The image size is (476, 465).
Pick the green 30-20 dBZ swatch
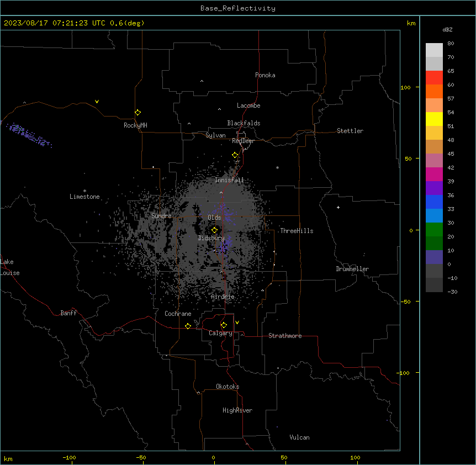pos(434,230)
